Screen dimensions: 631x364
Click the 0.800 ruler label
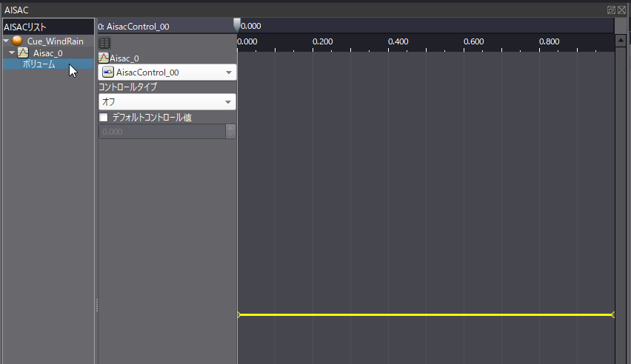(549, 41)
